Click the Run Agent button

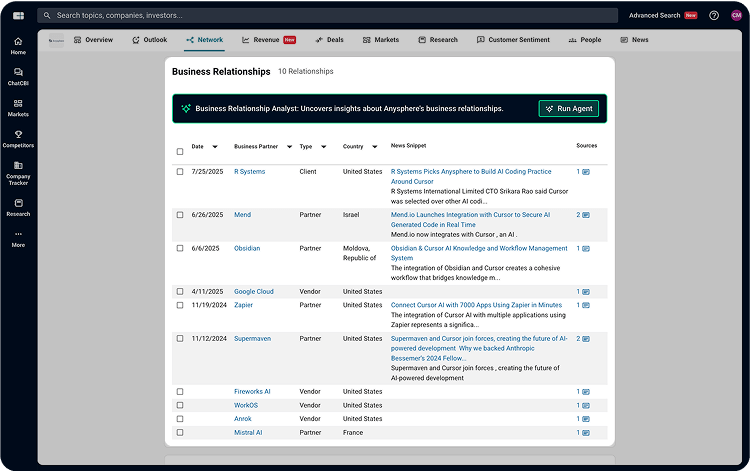click(569, 108)
